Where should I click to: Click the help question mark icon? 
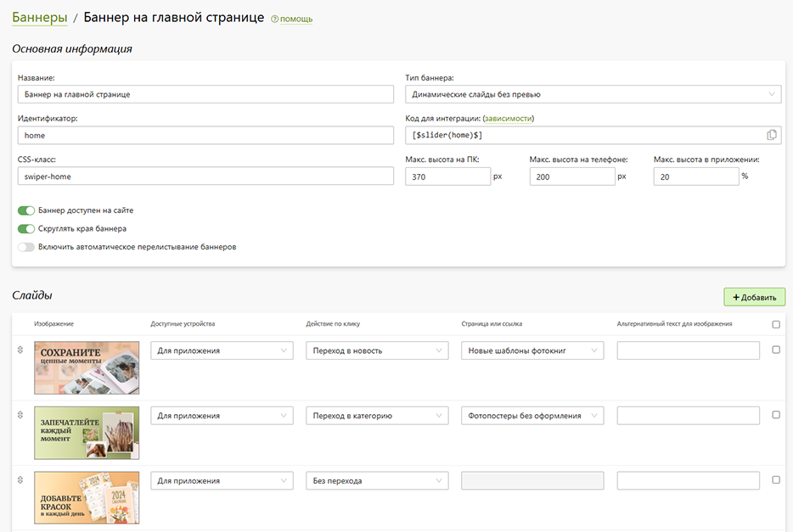click(x=275, y=19)
